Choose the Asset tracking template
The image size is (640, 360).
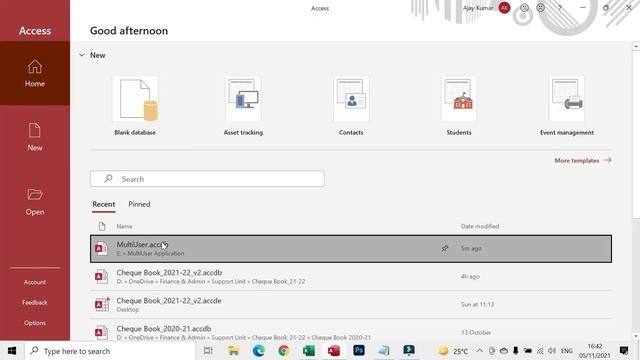coord(243,106)
